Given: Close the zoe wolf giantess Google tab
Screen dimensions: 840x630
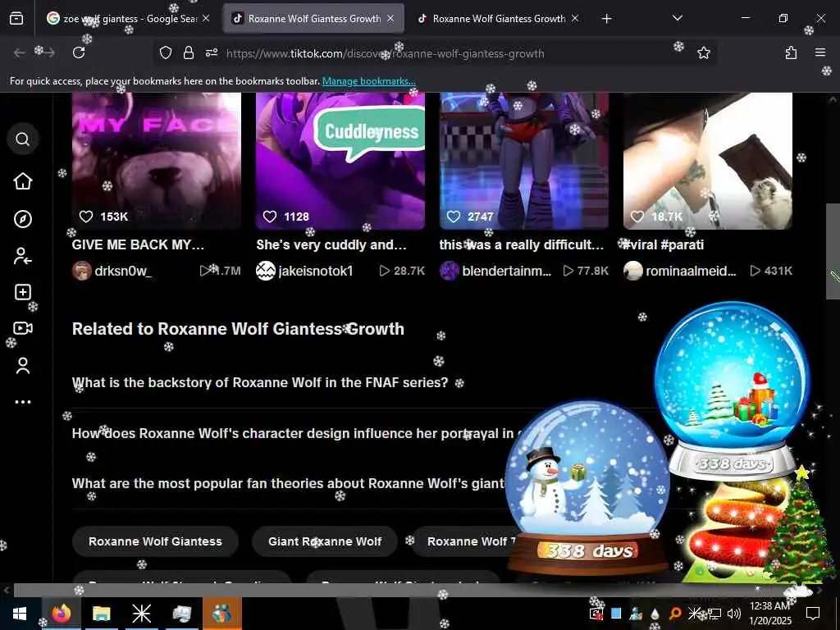Looking at the screenshot, I should point(206,18).
